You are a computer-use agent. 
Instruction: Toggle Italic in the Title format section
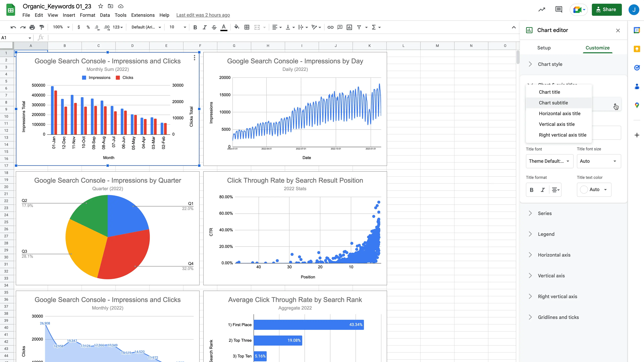[543, 190]
